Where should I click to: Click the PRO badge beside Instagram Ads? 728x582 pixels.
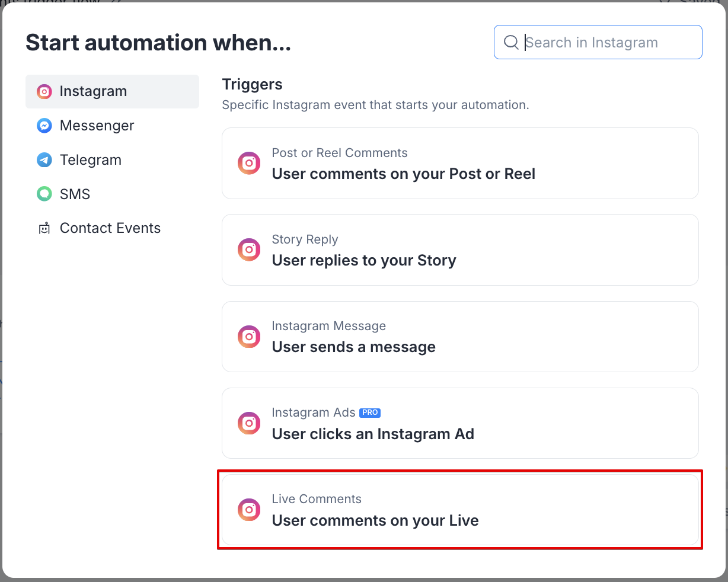click(x=370, y=412)
